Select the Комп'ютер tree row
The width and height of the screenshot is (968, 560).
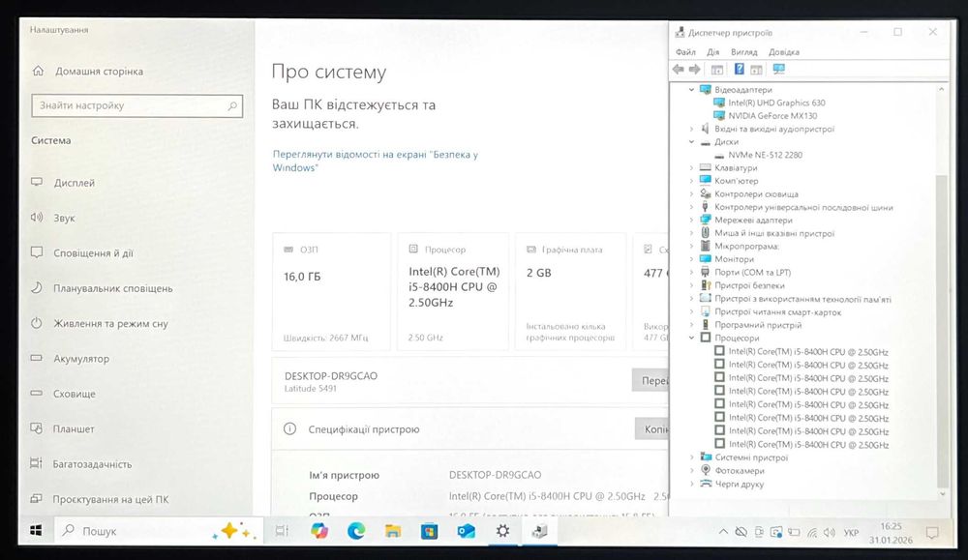coord(729,181)
